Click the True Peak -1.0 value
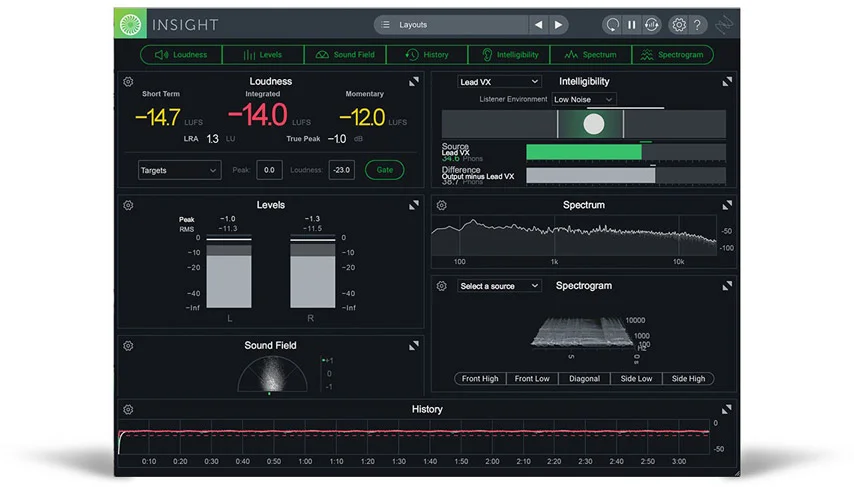 [x=337, y=139]
